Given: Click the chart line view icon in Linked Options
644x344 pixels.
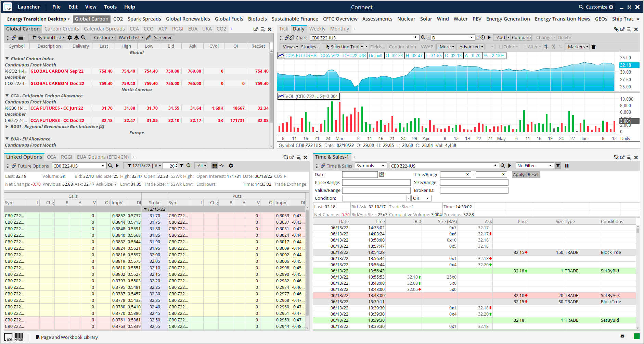Looking at the screenshot, I should (x=222, y=166).
